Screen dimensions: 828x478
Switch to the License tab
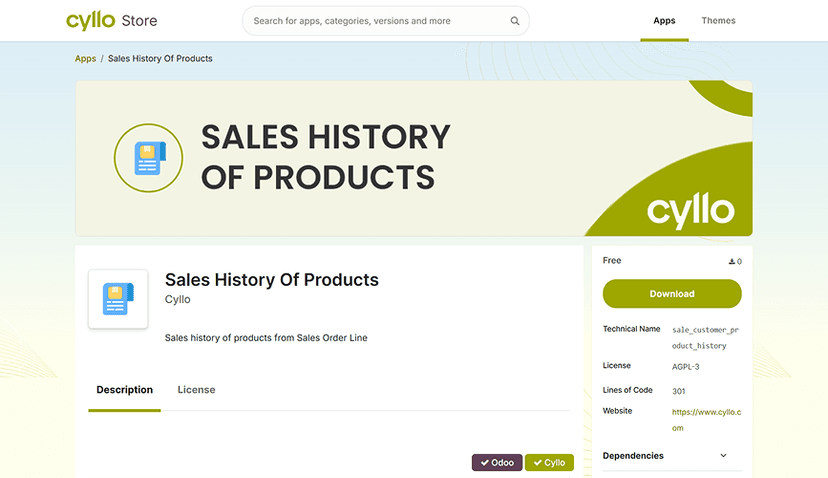196,390
